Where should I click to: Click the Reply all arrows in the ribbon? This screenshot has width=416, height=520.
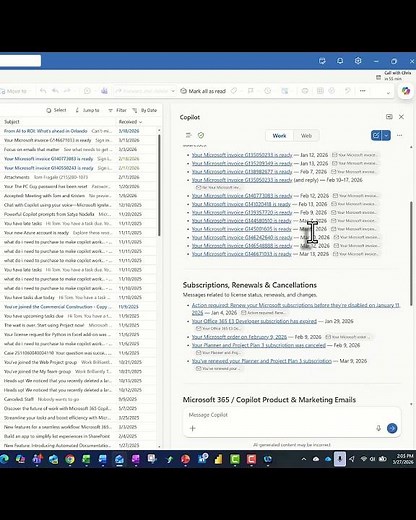click(55, 91)
